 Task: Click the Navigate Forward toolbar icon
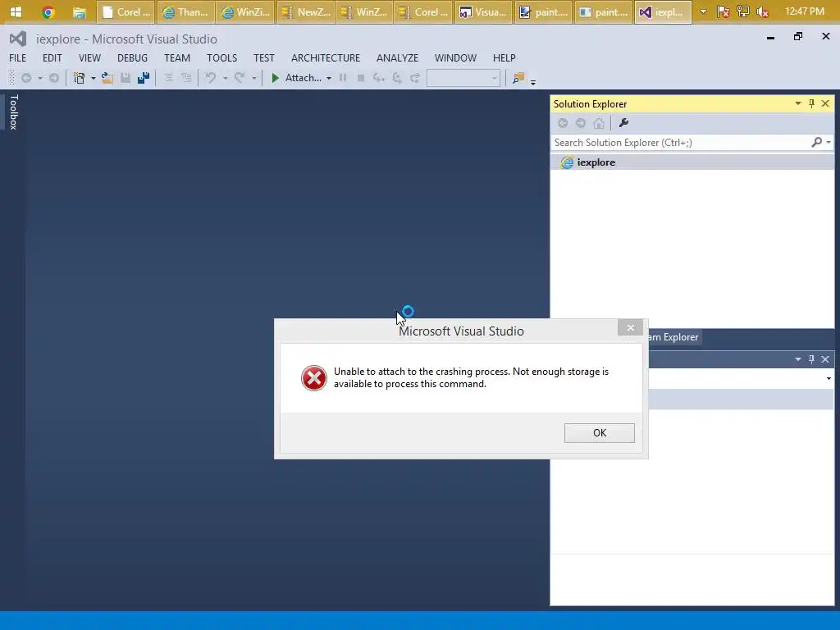tap(53, 78)
